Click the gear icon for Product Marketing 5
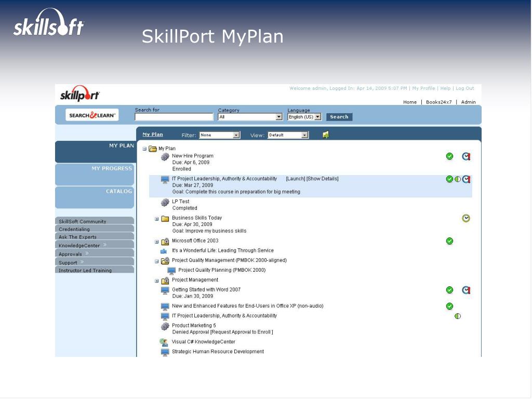The height and width of the screenshot is (399, 532). [x=165, y=326]
